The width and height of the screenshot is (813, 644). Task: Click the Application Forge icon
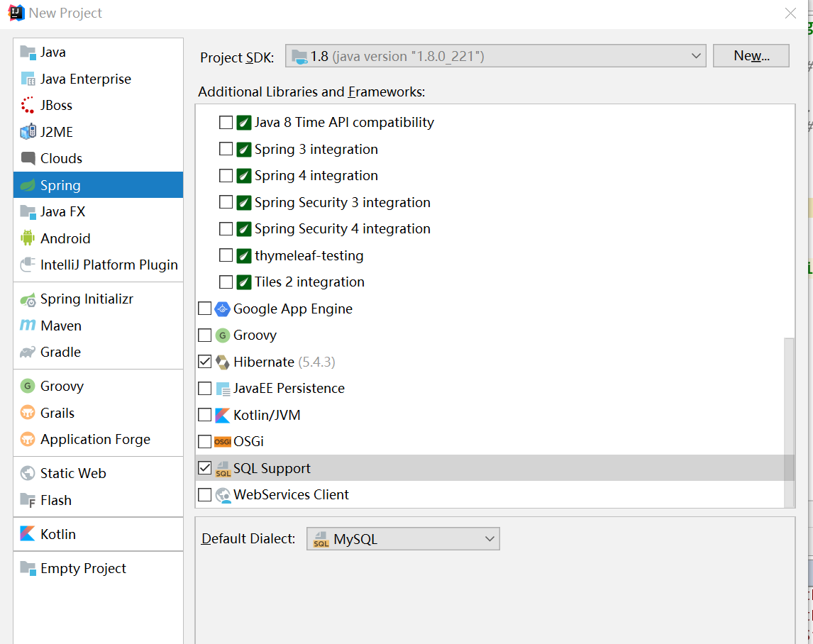pyautogui.click(x=28, y=439)
